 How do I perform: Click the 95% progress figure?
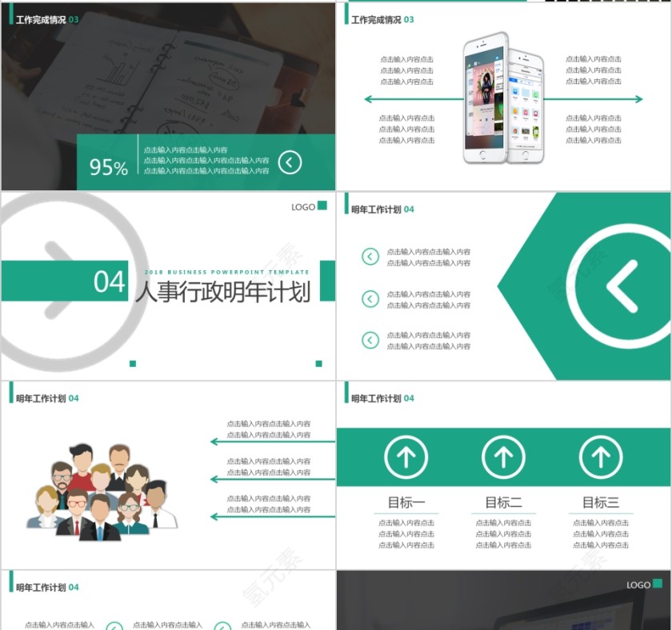[x=107, y=168]
